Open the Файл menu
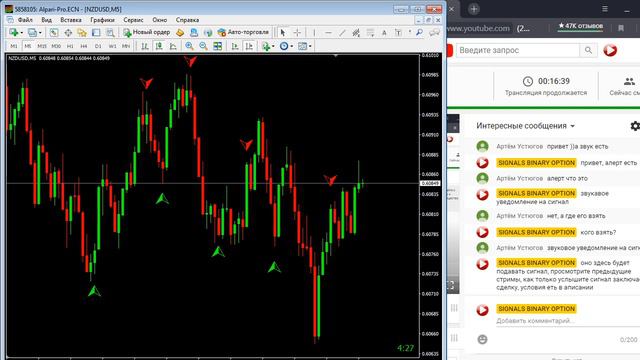640x360 pixels. [x=25, y=20]
